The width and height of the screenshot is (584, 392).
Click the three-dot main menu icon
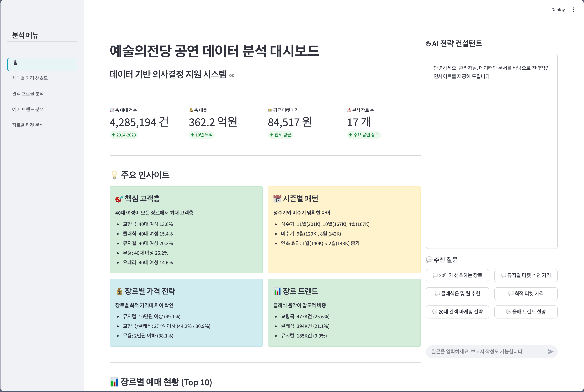coord(573,10)
